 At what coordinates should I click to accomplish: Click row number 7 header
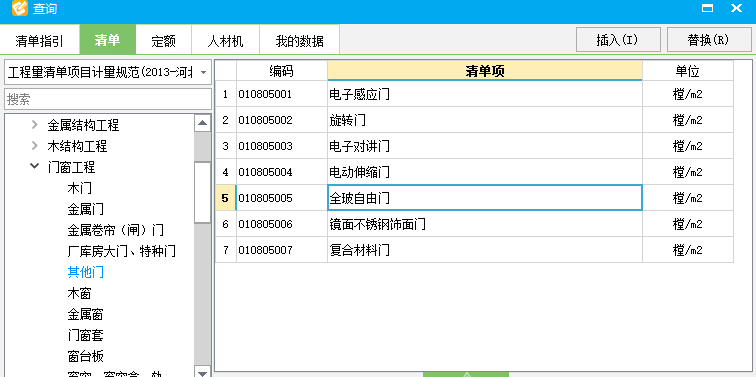tap(225, 250)
